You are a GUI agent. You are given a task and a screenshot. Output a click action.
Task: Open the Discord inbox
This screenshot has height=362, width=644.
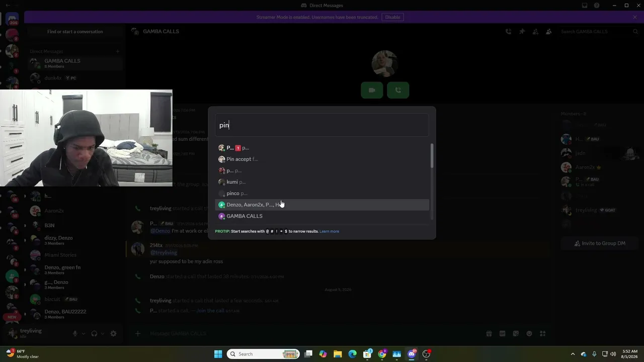pos(584,6)
